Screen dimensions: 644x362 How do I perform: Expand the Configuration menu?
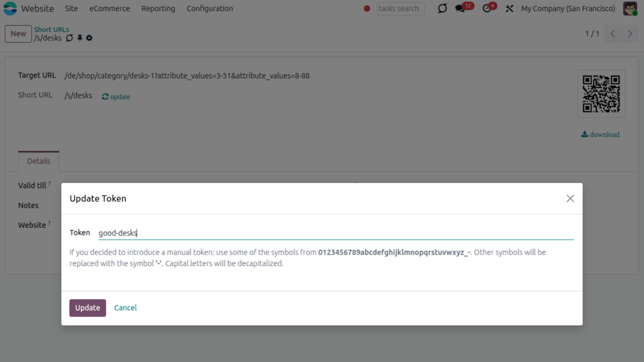pos(210,9)
